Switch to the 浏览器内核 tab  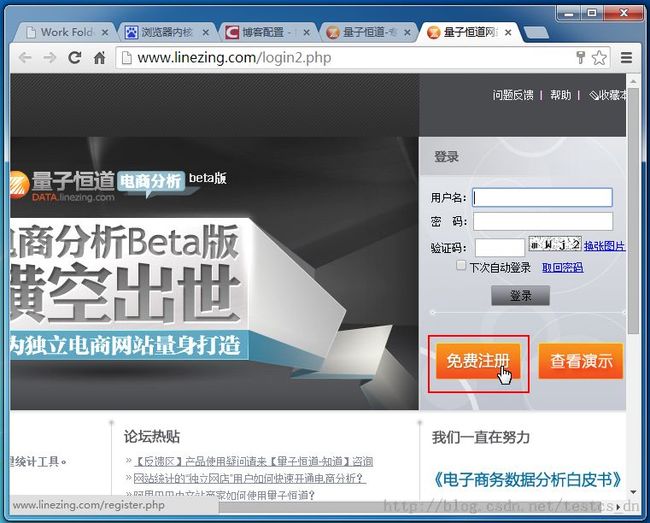coord(166,32)
